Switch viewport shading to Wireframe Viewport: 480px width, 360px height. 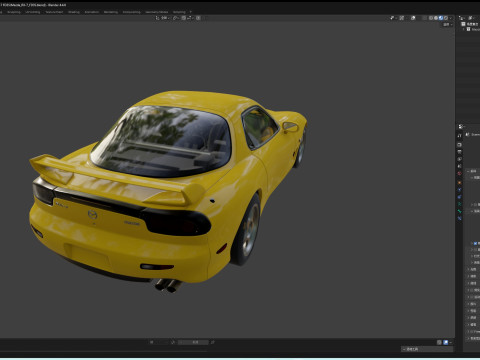click(x=431, y=18)
